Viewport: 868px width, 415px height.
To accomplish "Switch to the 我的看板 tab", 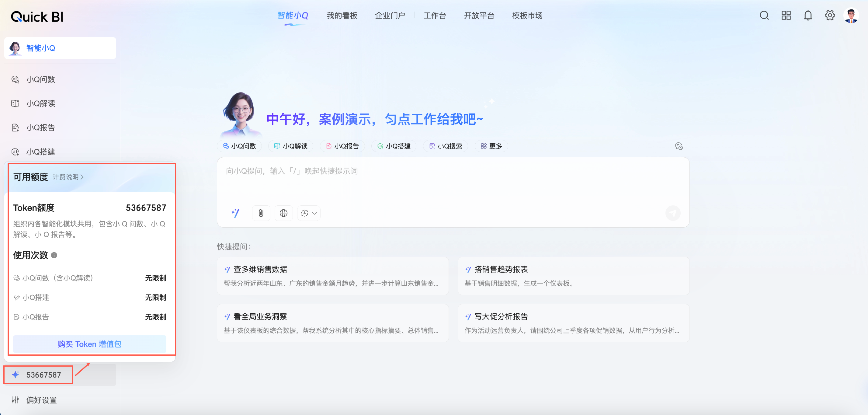I will (342, 16).
